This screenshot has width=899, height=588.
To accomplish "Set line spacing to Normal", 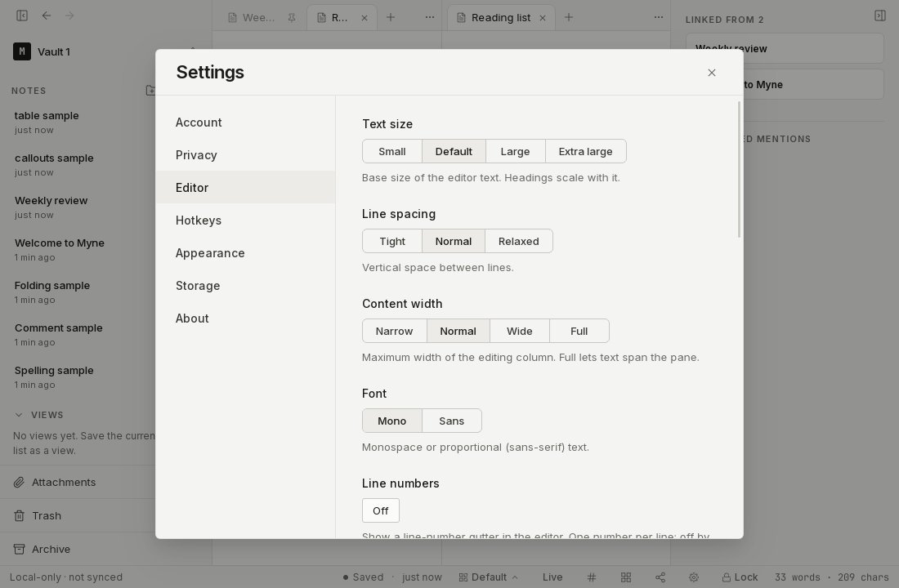I will point(454,241).
